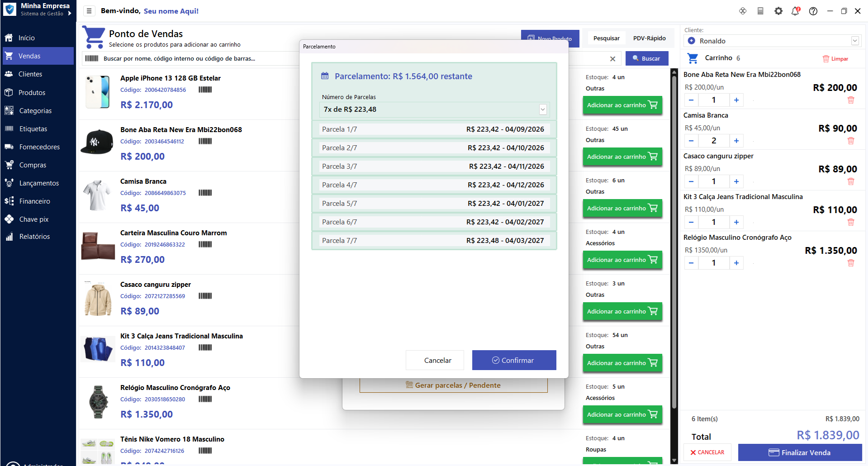Viewport: 868px width, 466px height.
Task: Open the settings gear icon
Action: 778,11
